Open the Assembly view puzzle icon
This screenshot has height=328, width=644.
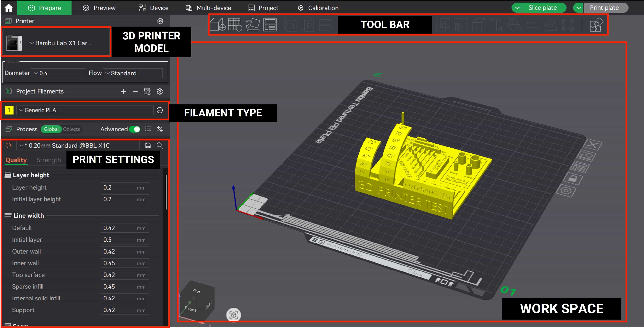[596, 25]
